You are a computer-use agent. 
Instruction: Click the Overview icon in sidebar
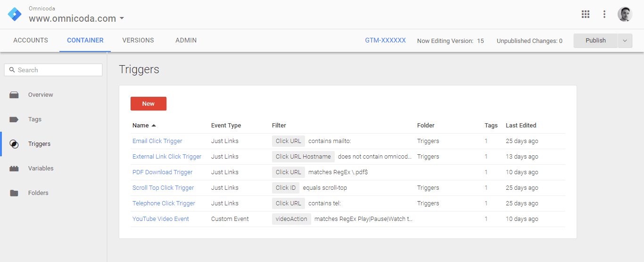14,95
